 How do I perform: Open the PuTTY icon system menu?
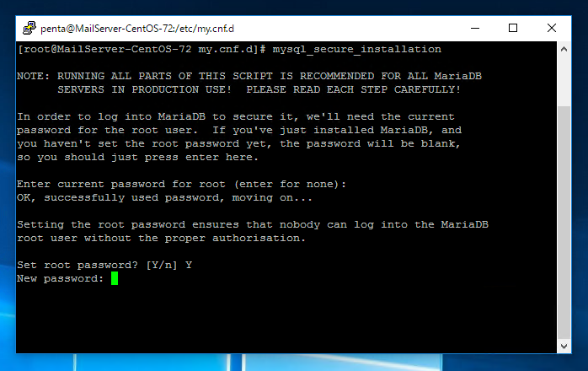tap(29, 28)
